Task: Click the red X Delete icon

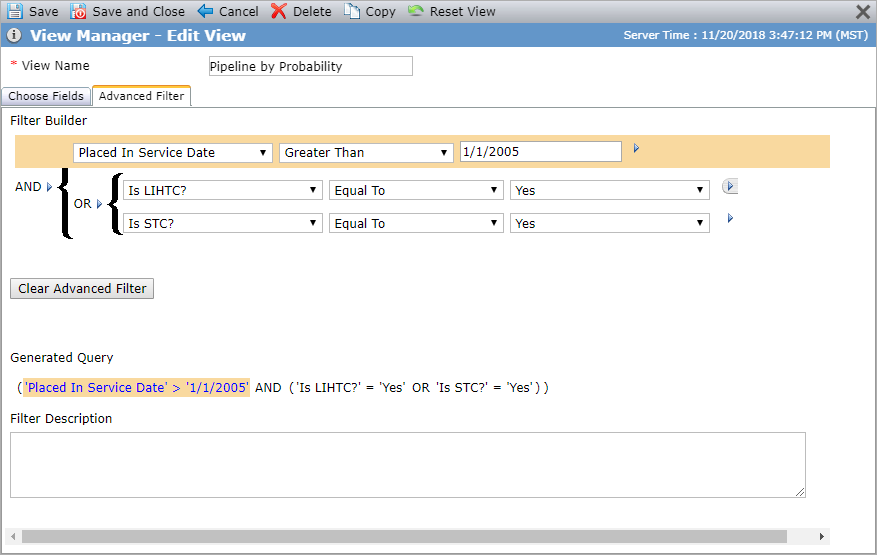Action: [279, 11]
